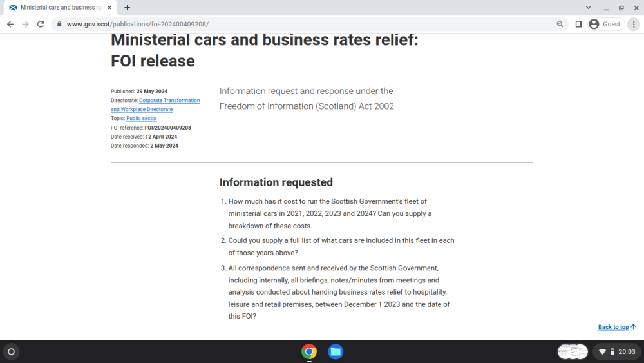644x363 pixels.
Task: Open a new browser tab
Action: 128,7
